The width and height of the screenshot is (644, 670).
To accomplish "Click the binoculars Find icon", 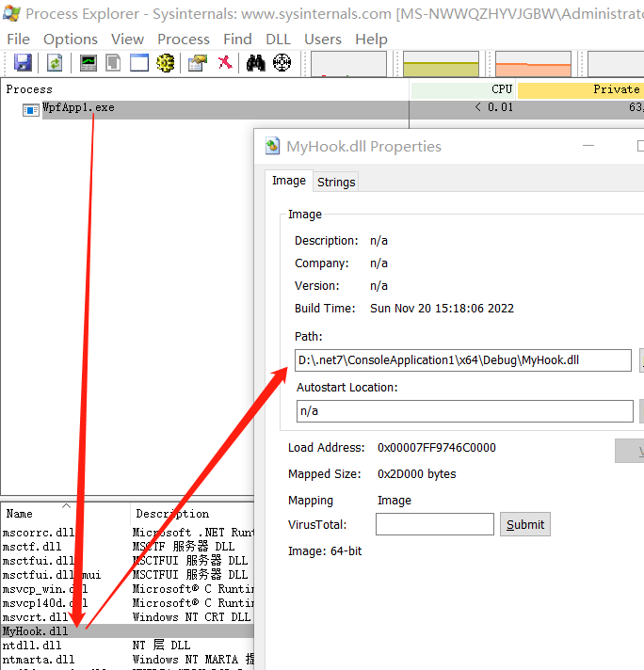I will (256, 63).
